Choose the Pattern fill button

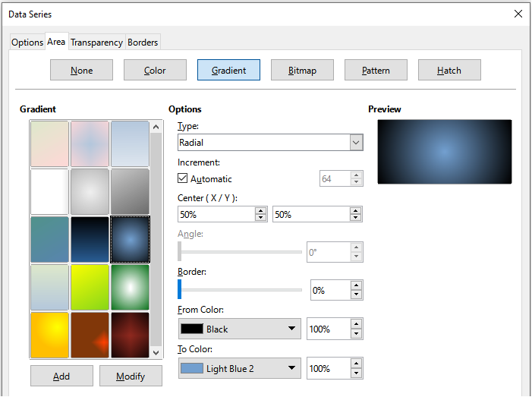[x=376, y=71]
